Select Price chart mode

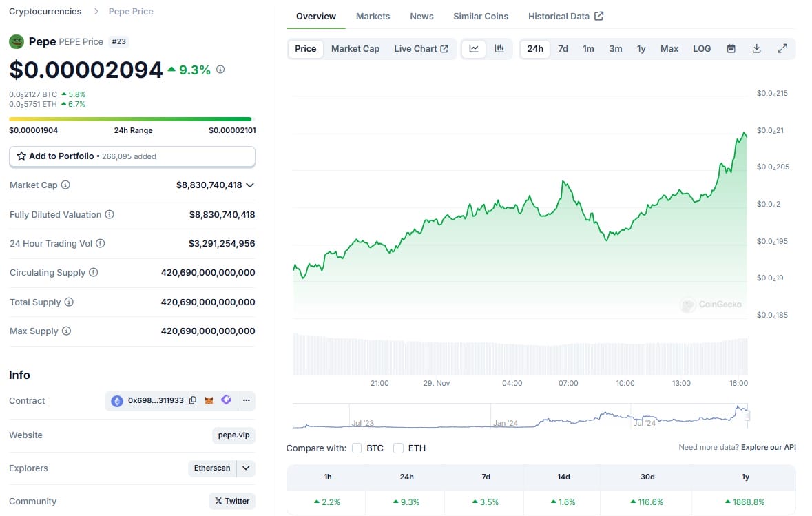(306, 49)
